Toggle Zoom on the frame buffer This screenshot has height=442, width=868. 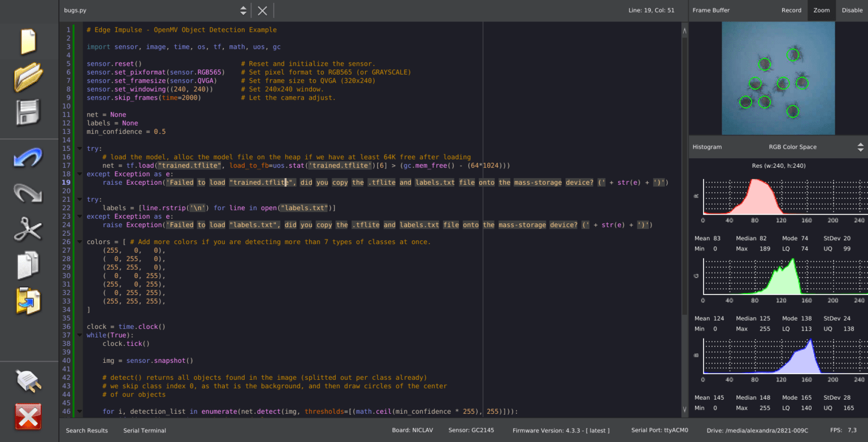821,10
